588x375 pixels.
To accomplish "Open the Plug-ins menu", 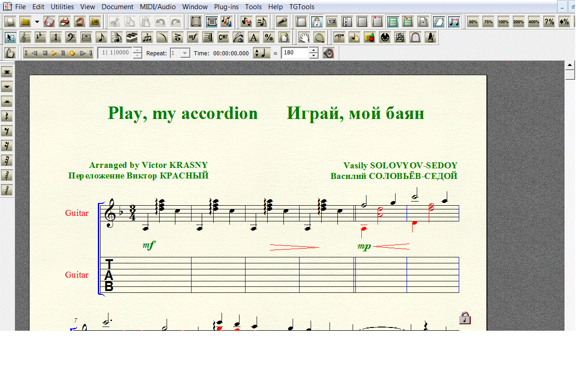I will pyautogui.click(x=226, y=7).
